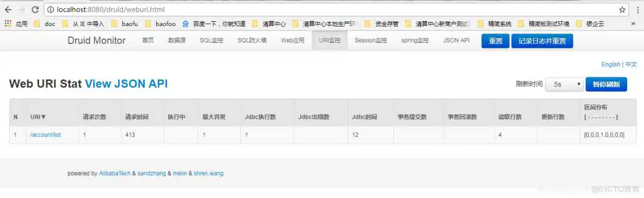Open the melin footer link

(x=180, y=174)
